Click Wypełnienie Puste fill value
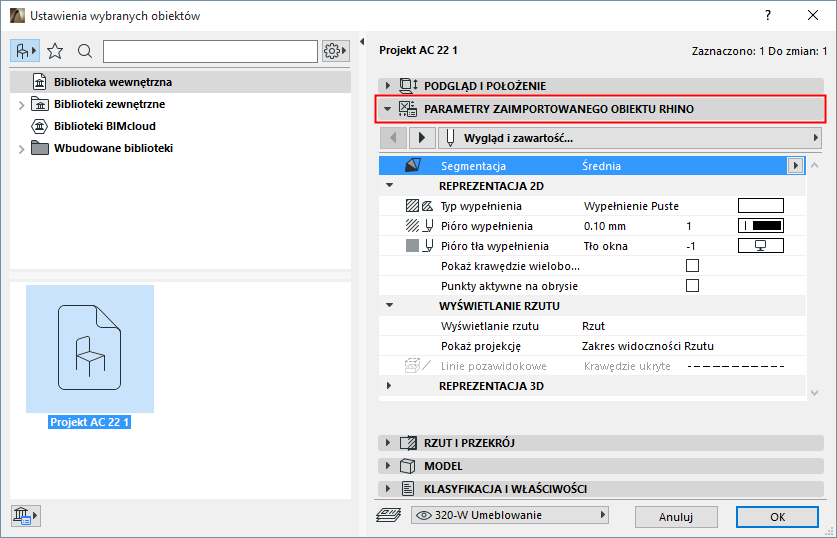 [631, 207]
